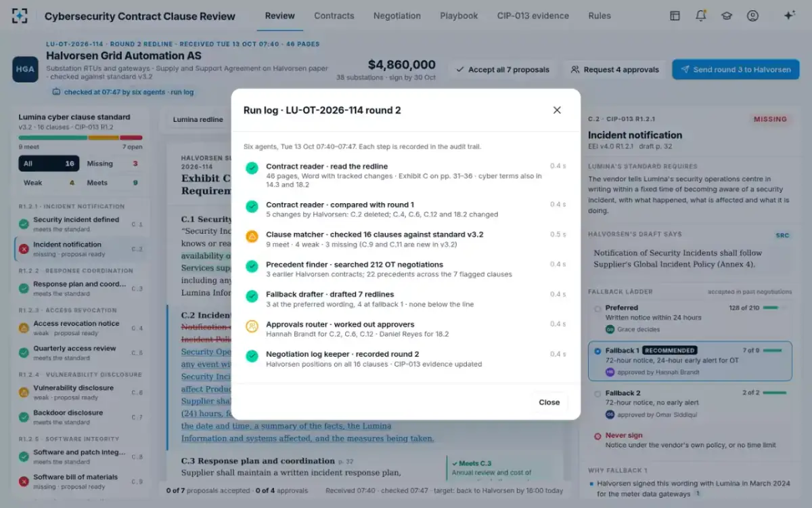Click the Lumina redline tab

pos(198,120)
